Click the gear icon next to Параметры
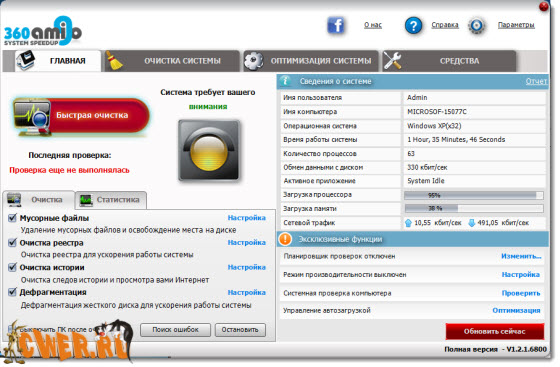This screenshot has height=367, width=560. (477, 26)
